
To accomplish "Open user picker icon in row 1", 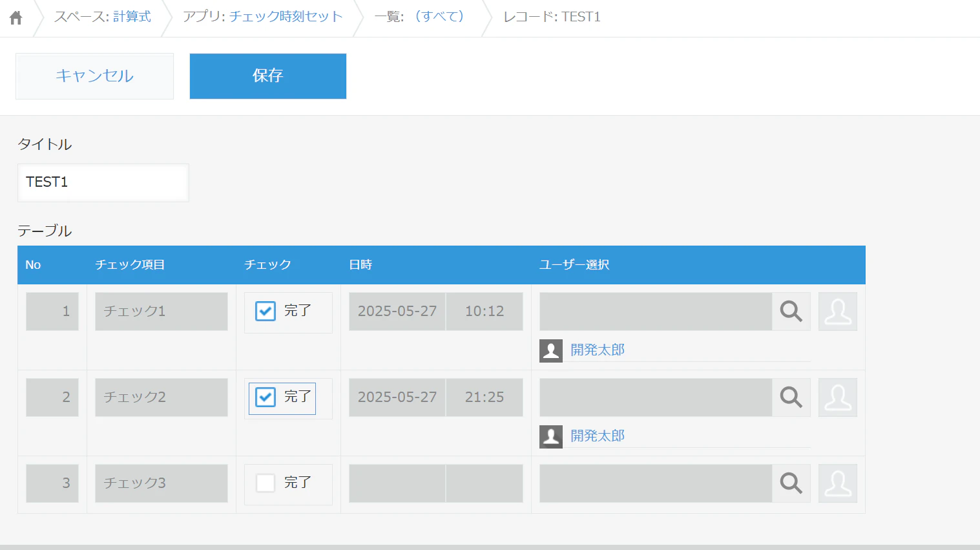I will (x=838, y=312).
